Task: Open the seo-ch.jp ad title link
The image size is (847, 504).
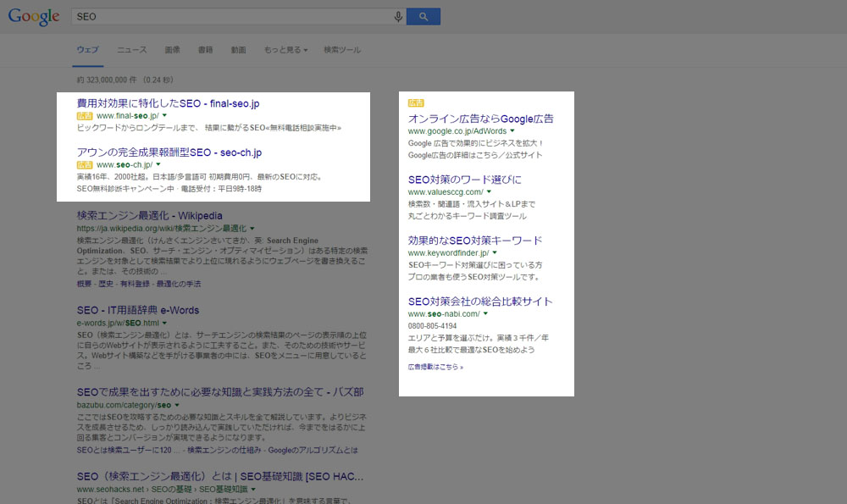Action: [169, 152]
